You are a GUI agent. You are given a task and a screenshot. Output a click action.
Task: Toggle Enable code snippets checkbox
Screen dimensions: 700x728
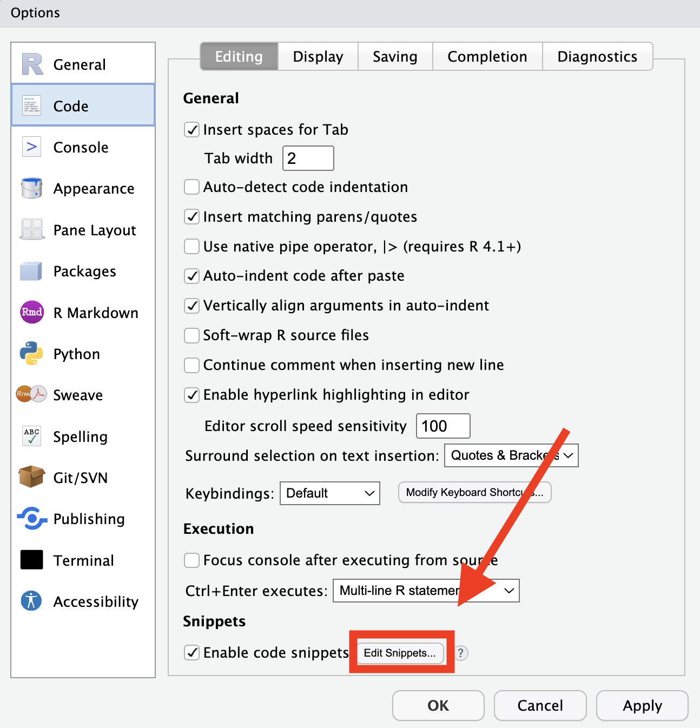[192, 653]
